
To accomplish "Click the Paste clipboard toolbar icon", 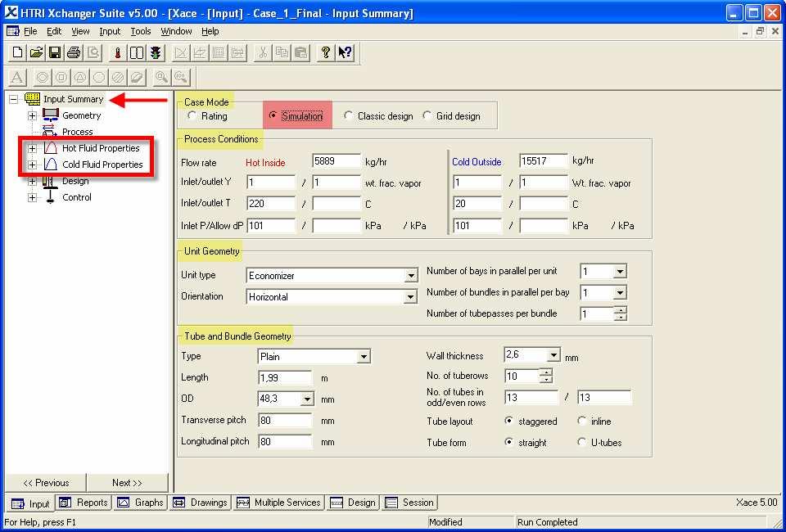I will pyautogui.click(x=300, y=52).
